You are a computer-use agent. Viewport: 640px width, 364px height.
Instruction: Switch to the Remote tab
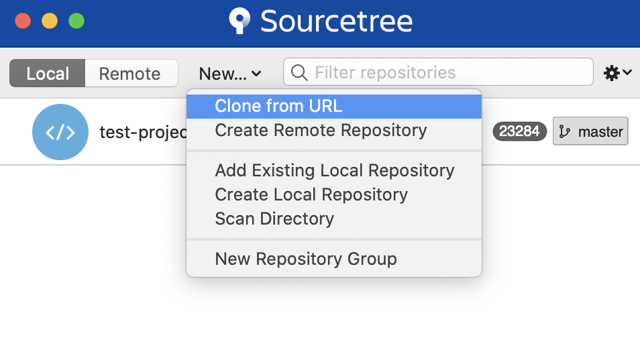coord(131,74)
